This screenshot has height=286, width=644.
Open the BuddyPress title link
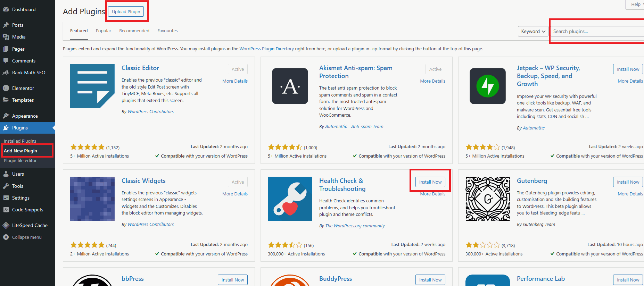(x=336, y=279)
